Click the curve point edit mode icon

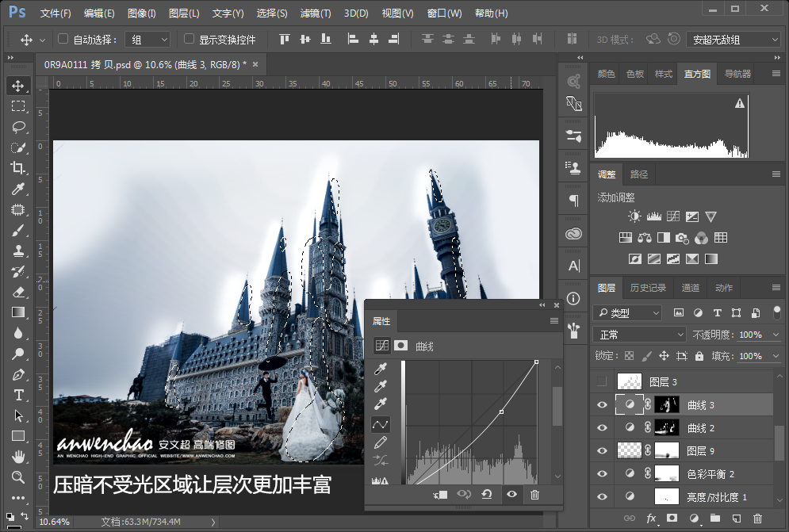click(x=381, y=424)
